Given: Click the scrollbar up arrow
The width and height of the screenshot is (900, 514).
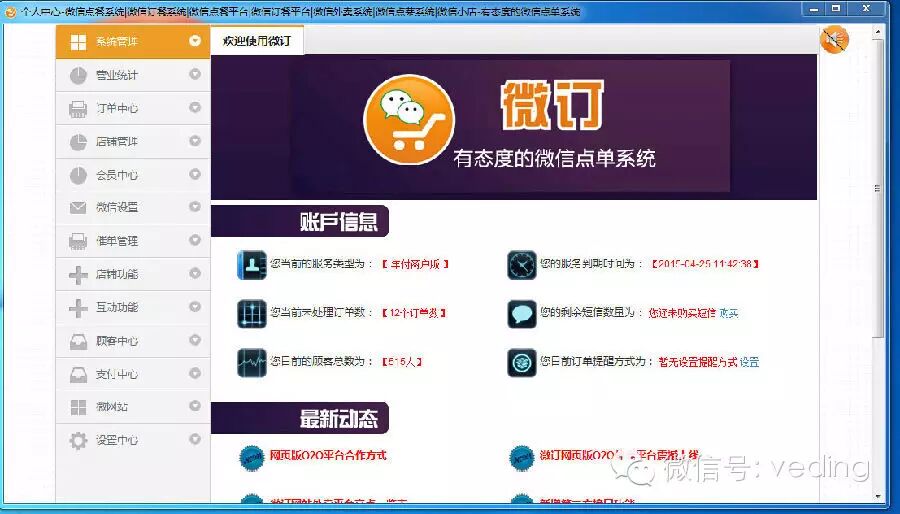Looking at the screenshot, I should [x=878, y=32].
